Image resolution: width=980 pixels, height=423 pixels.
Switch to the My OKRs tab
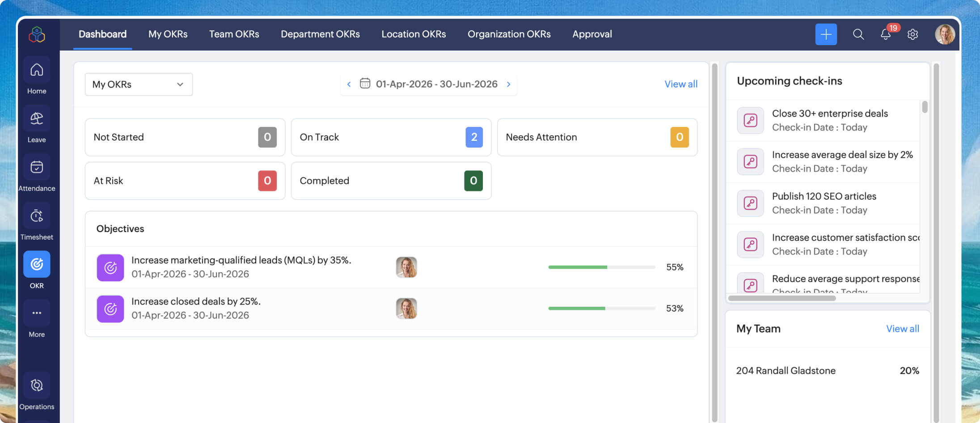(168, 34)
